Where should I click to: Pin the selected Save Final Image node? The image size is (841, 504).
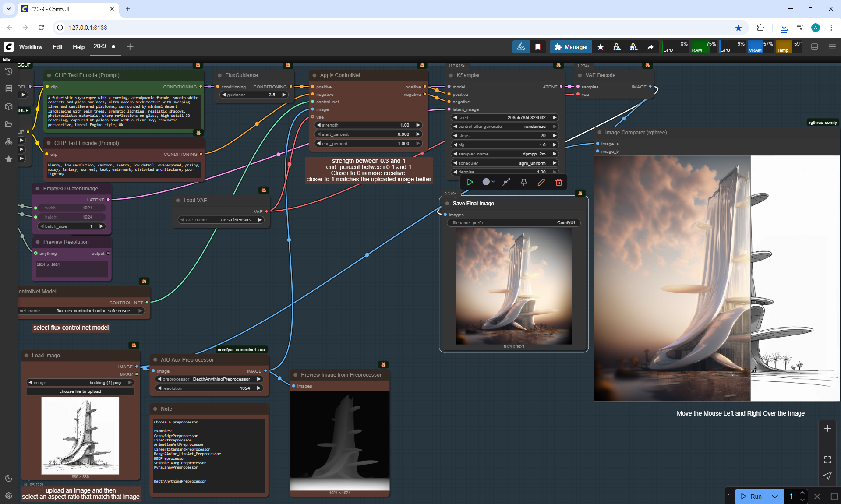pos(523,182)
